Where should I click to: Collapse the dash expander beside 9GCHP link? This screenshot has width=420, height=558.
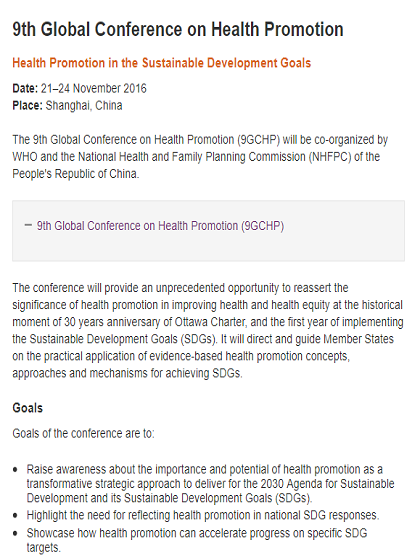28,225
